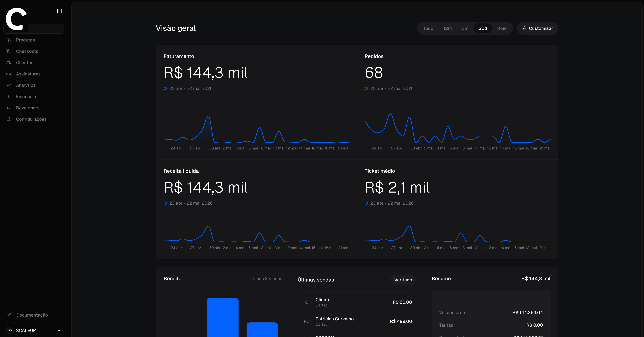Screen dimensions: 644x337
Task: Click the Pedidos card title
Action: click(374, 56)
